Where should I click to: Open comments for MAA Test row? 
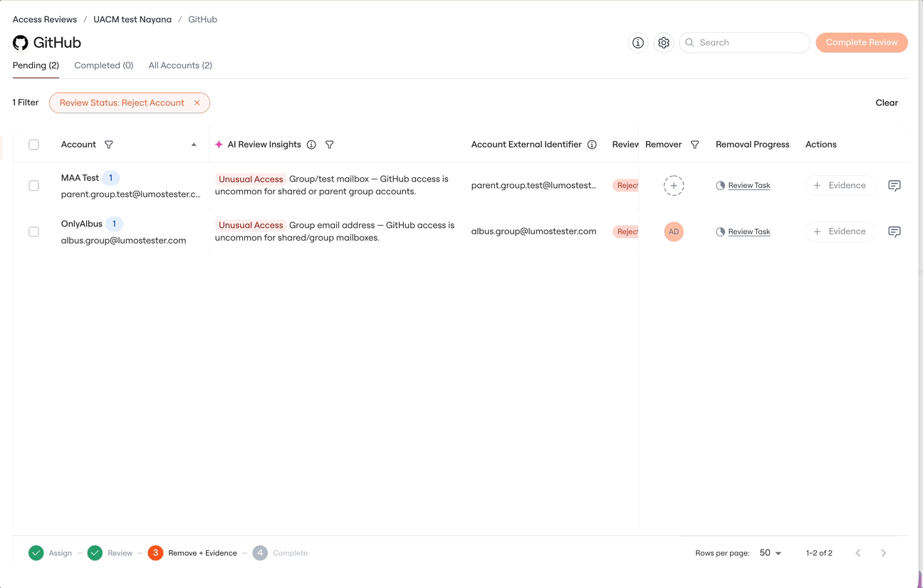coord(895,186)
